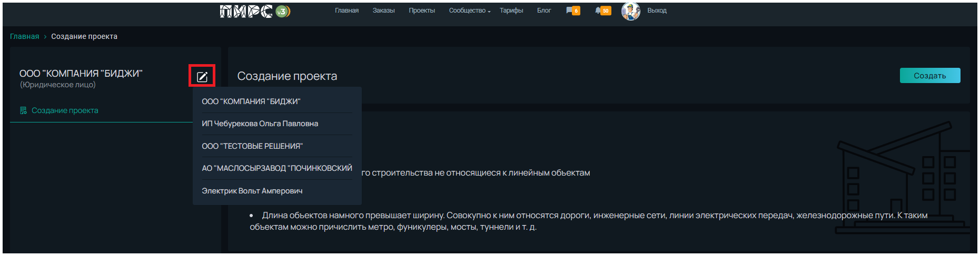Open the Блог page
Viewport: 980px width, 256px height.
point(544,11)
